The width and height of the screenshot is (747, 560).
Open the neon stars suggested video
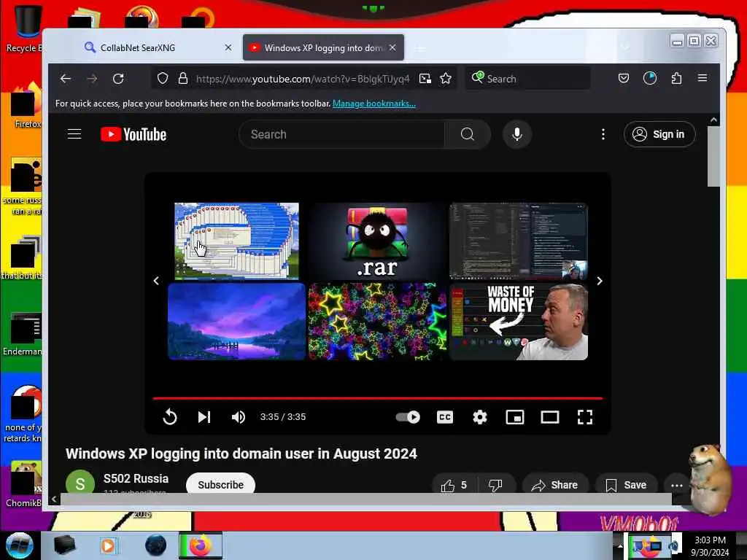point(377,322)
